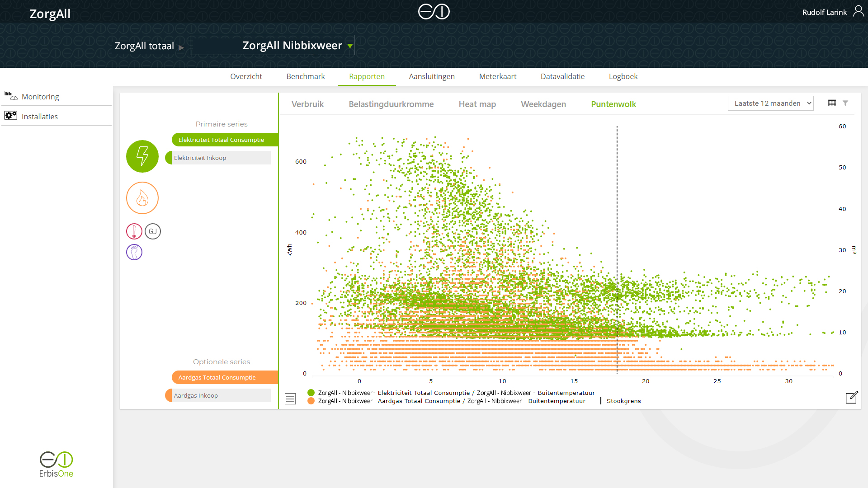Image resolution: width=868 pixels, height=488 pixels.
Task: Toggle the orange gas legend entry
Action: coord(446,401)
